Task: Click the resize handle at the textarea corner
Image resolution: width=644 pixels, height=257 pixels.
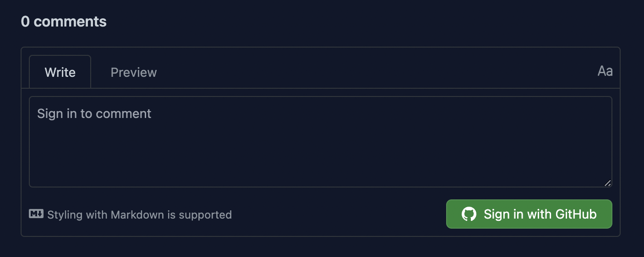Action: (607, 183)
